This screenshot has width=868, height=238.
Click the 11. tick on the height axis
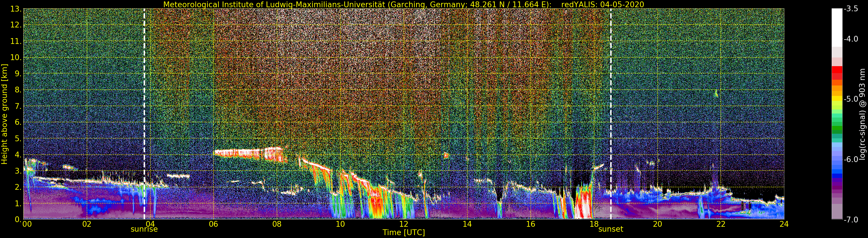[x=16, y=41]
